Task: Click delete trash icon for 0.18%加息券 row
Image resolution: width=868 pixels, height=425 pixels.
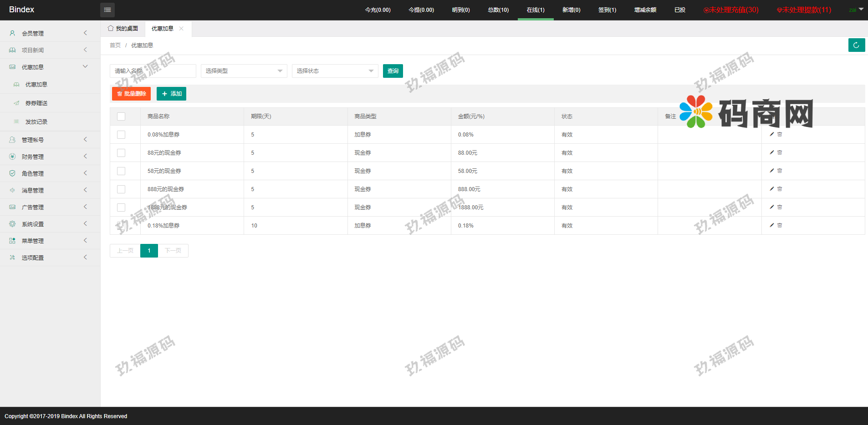Action: pyautogui.click(x=780, y=225)
